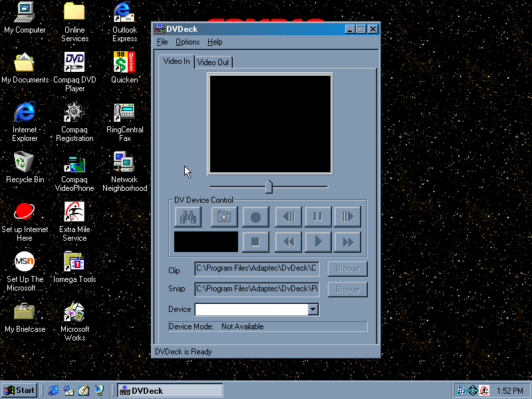Select the Set up Internet Here icon
Viewport: 532px width, 399px height.
tap(25, 221)
